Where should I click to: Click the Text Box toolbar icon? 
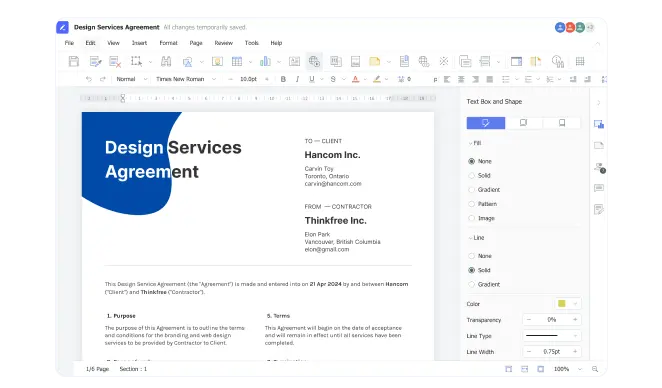point(294,62)
